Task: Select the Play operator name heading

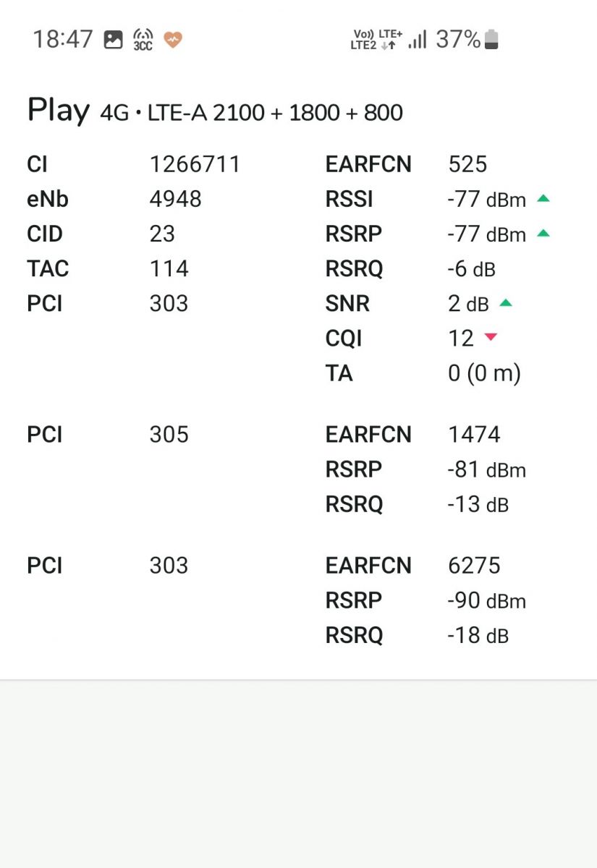Action: [59, 111]
